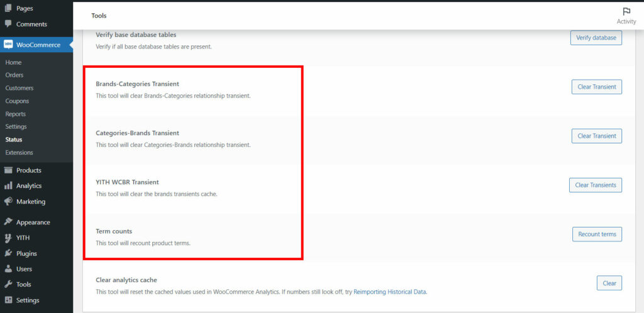Image resolution: width=644 pixels, height=313 pixels.
Task: Clear the Brands-Categories transient
Action: (x=597, y=87)
